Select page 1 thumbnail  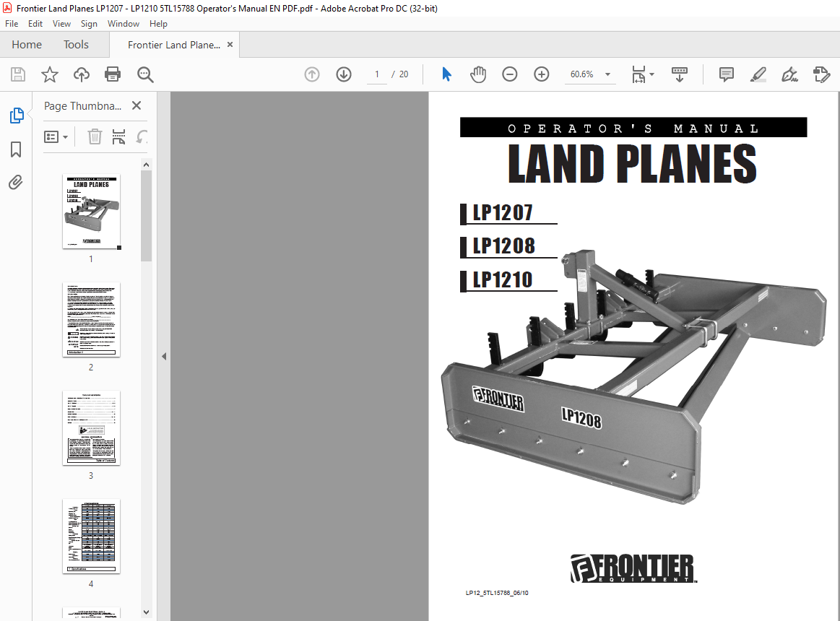(91, 211)
